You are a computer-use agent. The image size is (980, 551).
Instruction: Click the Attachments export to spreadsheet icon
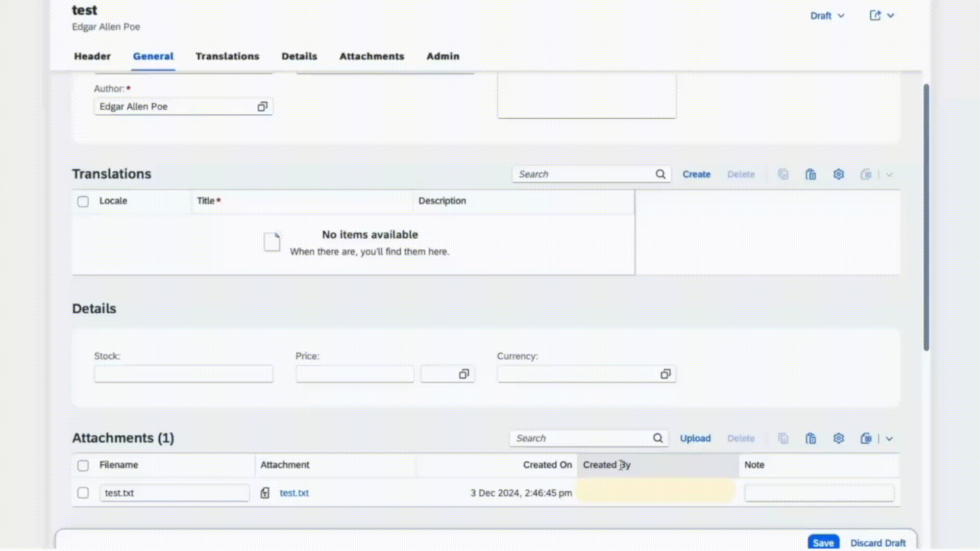click(866, 439)
